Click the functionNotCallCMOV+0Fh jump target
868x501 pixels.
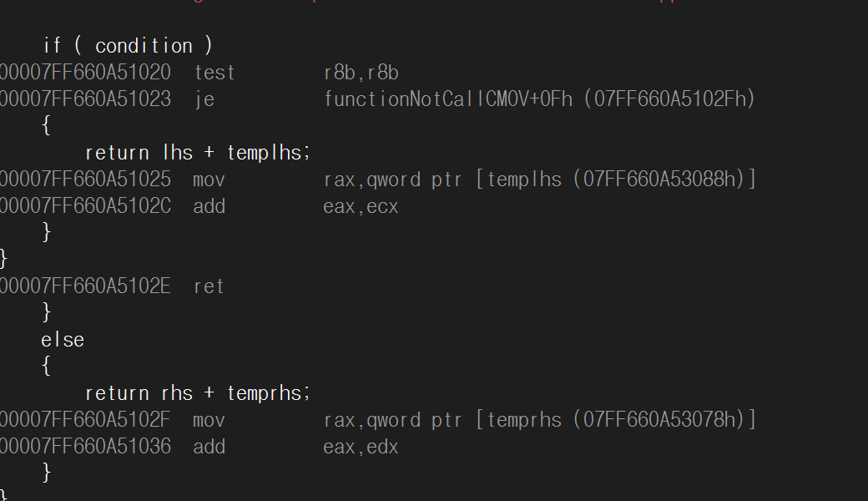[539, 99]
